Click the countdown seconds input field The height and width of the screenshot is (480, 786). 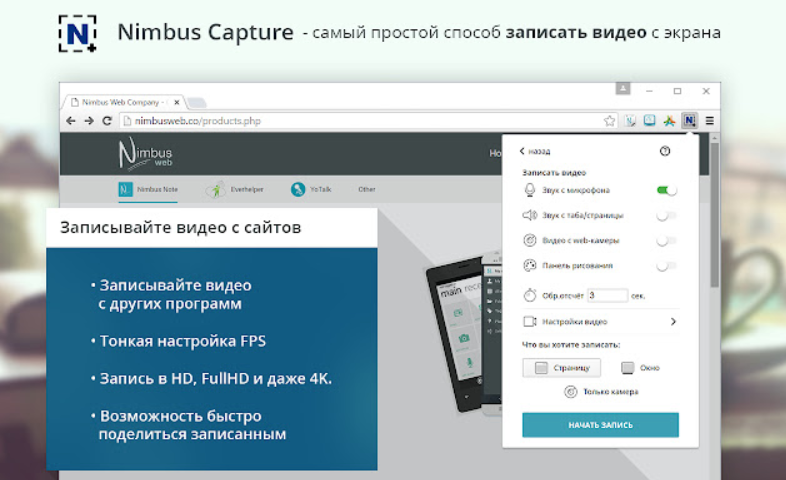click(607, 296)
